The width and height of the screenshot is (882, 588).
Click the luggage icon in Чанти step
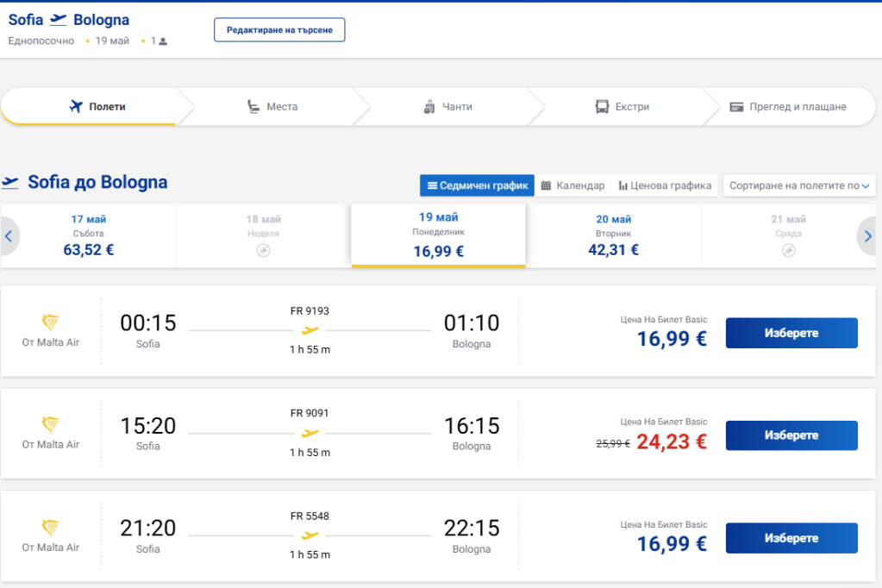[x=429, y=107]
